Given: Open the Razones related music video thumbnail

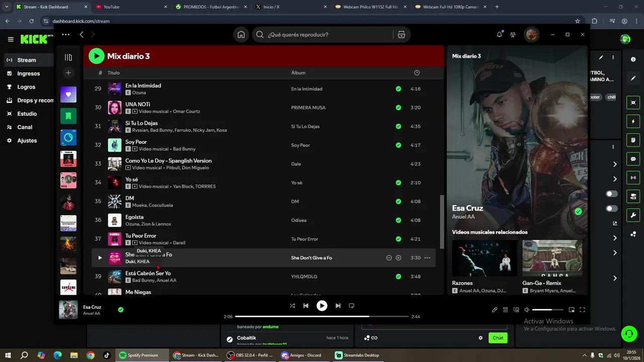Looking at the screenshot, I should pyautogui.click(x=485, y=258).
